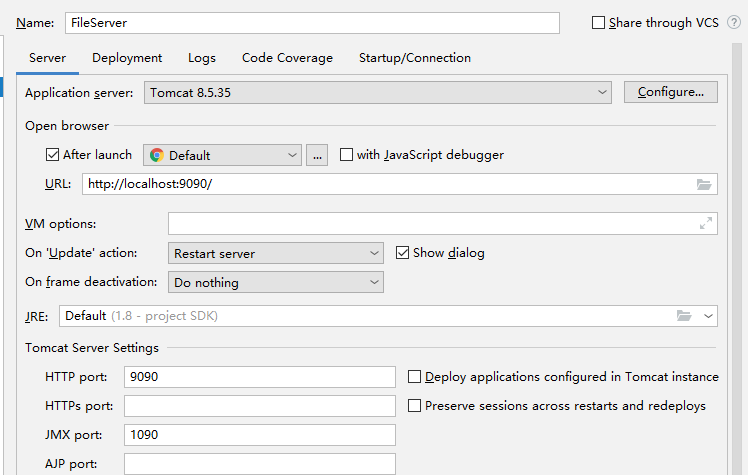Open the Code Coverage tab
The height and width of the screenshot is (475, 748).
pyautogui.click(x=287, y=58)
